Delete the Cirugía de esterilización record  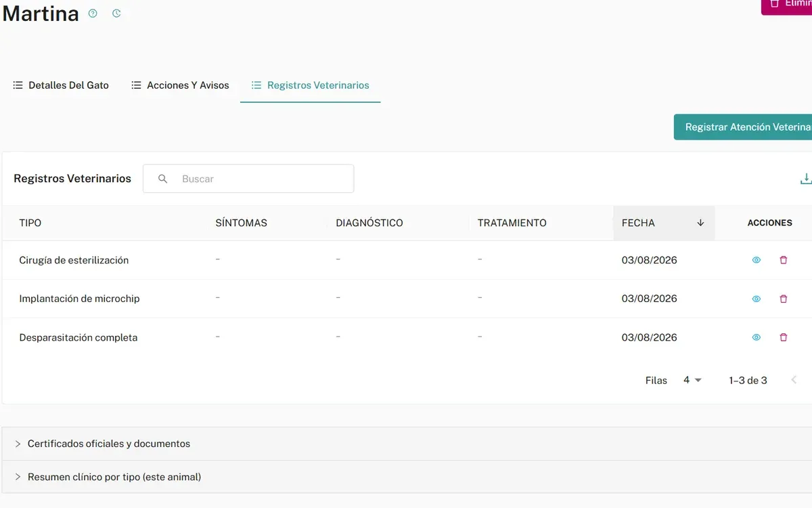pos(784,260)
